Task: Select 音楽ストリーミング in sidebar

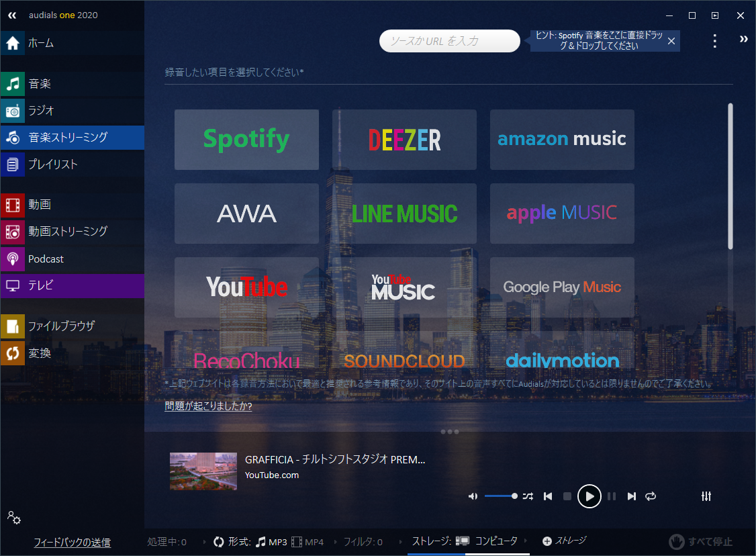Action: pyautogui.click(x=73, y=138)
